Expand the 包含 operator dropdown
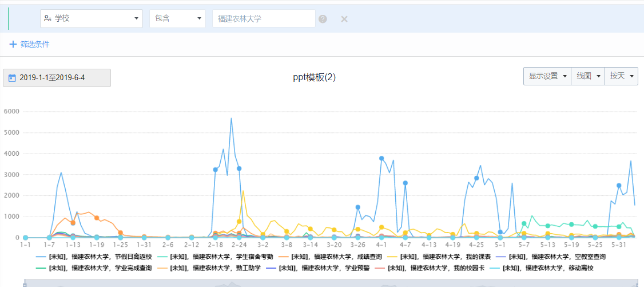 click(x=177, y=18)
